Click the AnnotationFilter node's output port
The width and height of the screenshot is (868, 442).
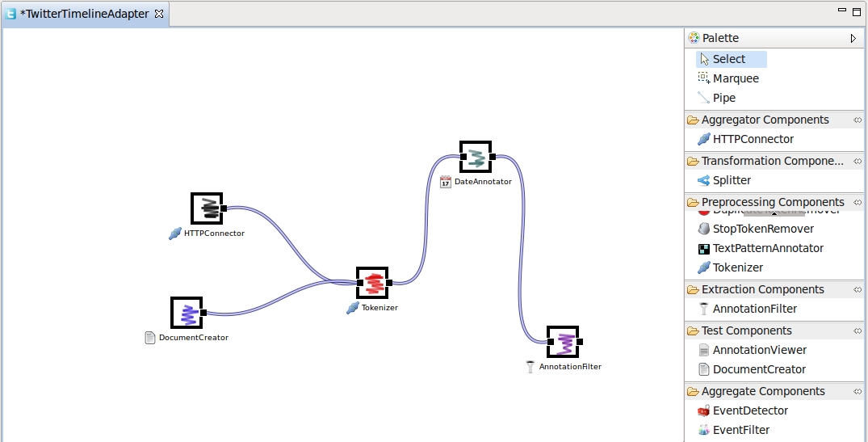(x=579, y=342)
